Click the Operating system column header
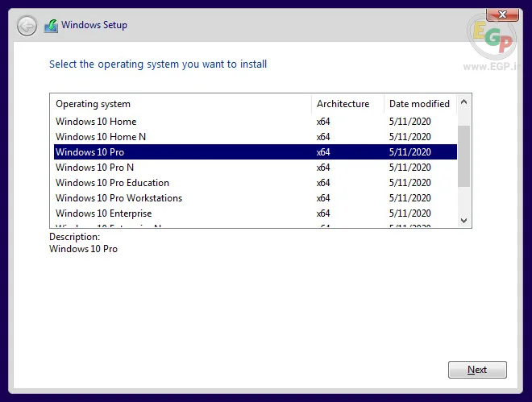 coord(181,104)
